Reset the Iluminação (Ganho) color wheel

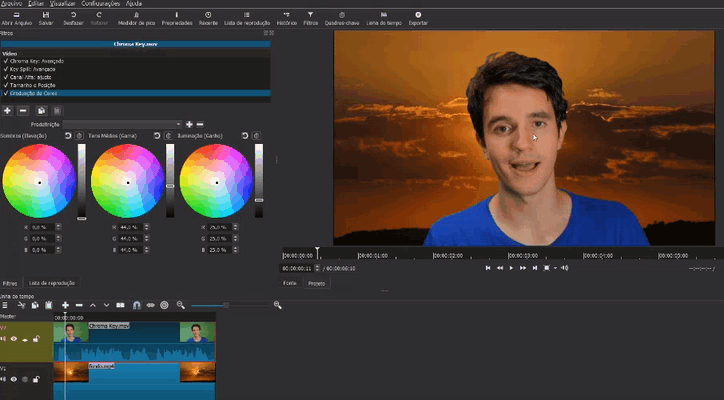[245, 136]
